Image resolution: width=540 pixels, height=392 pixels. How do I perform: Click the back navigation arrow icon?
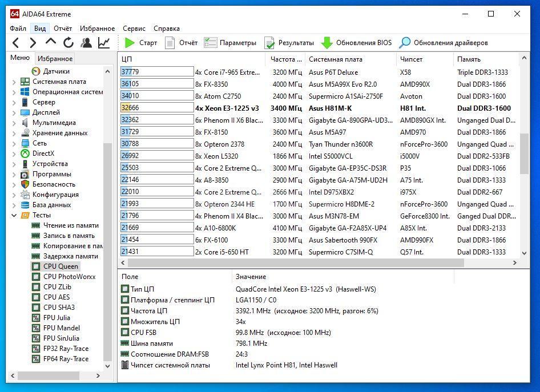[16, 43]
